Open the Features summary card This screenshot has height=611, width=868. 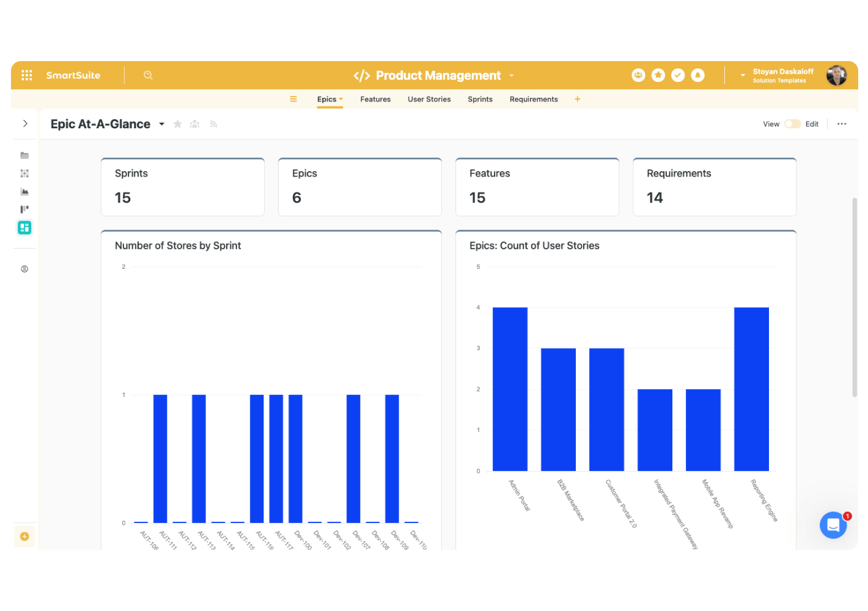coord(537,187)
